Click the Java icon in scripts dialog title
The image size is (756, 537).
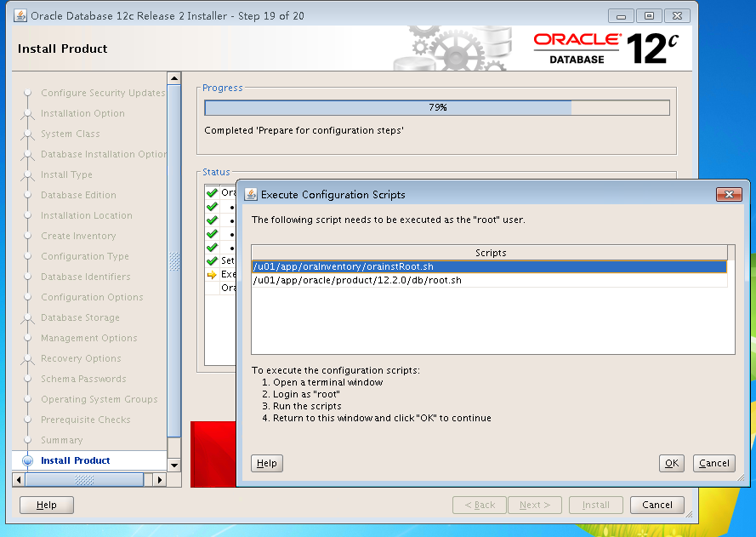click(251, 194)
